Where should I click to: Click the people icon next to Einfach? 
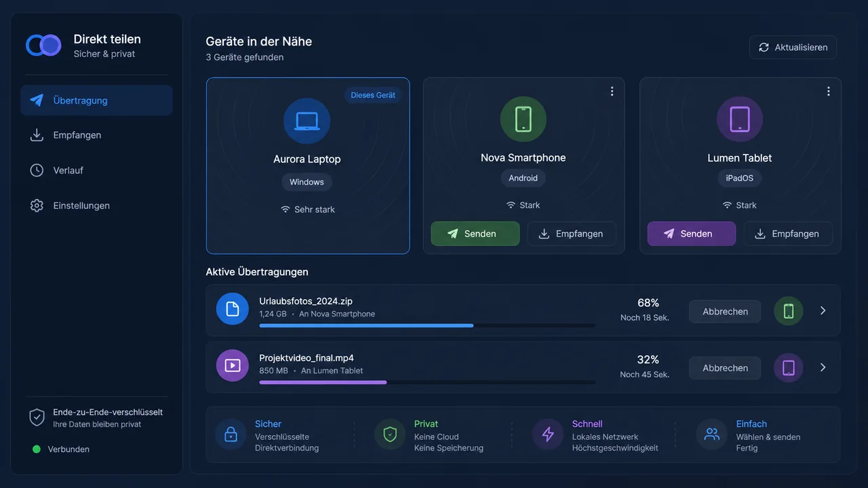coord(712,434)
